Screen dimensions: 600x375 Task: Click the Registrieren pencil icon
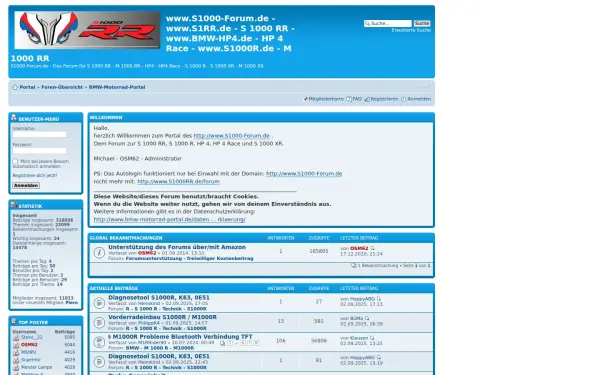click(x=367, y=99)
